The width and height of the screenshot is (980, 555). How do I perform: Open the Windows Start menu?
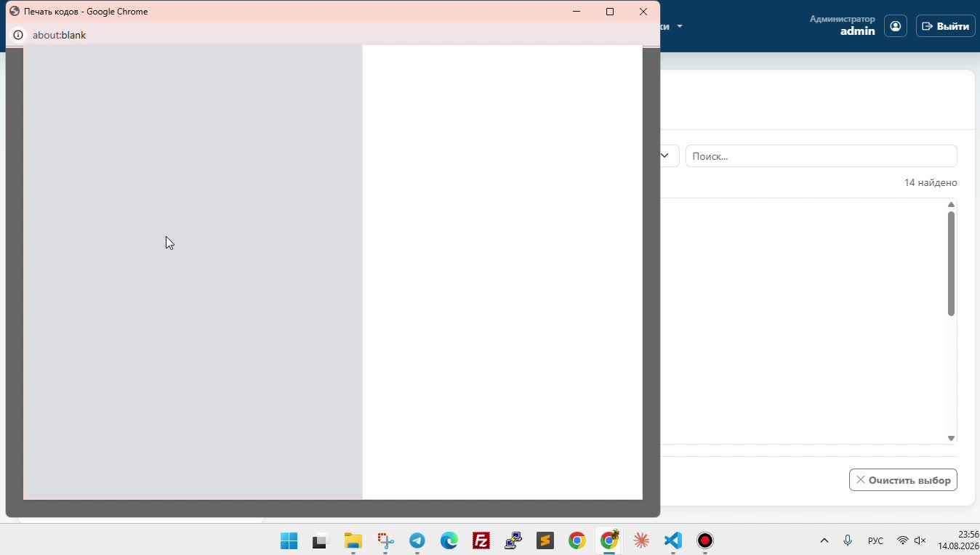[x=289, y=540]
